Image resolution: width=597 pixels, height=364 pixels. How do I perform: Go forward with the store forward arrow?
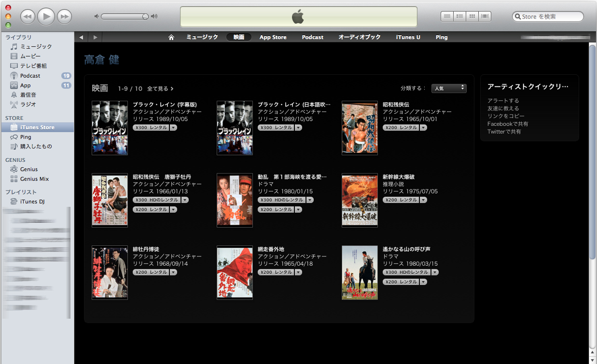click(95, 37)
